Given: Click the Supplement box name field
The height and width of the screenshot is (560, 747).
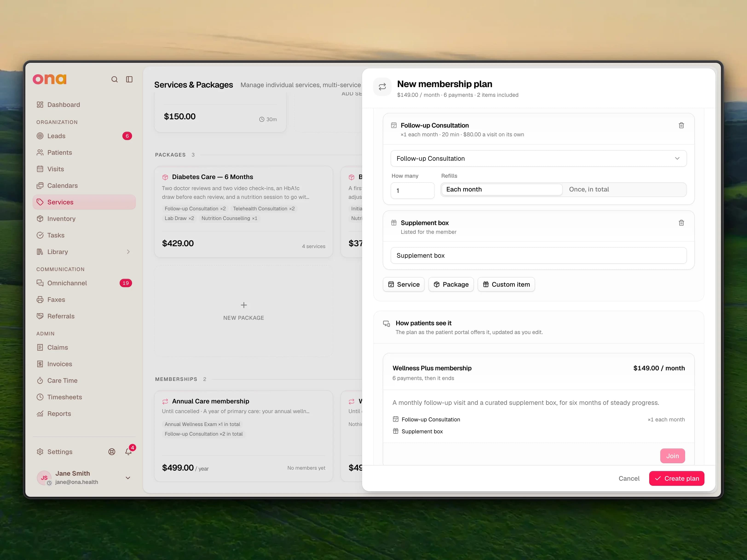Looking at the screenshot, I should [x=538, y=255].
